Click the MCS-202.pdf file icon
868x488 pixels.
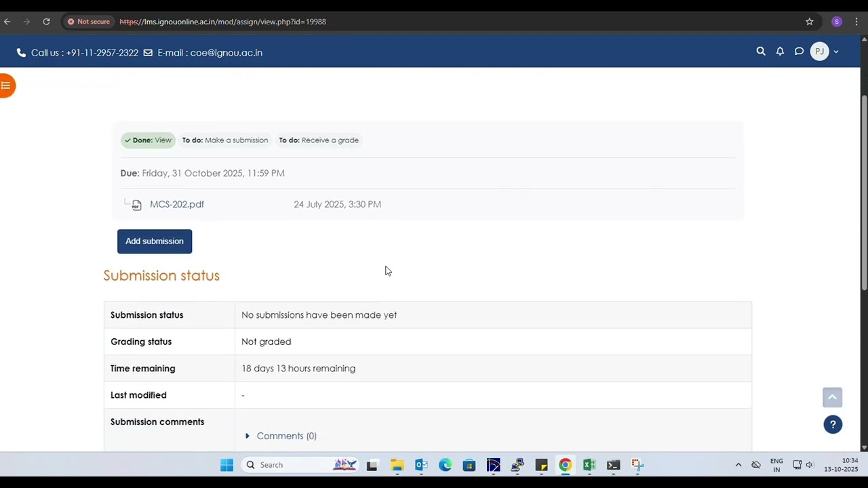136,205
